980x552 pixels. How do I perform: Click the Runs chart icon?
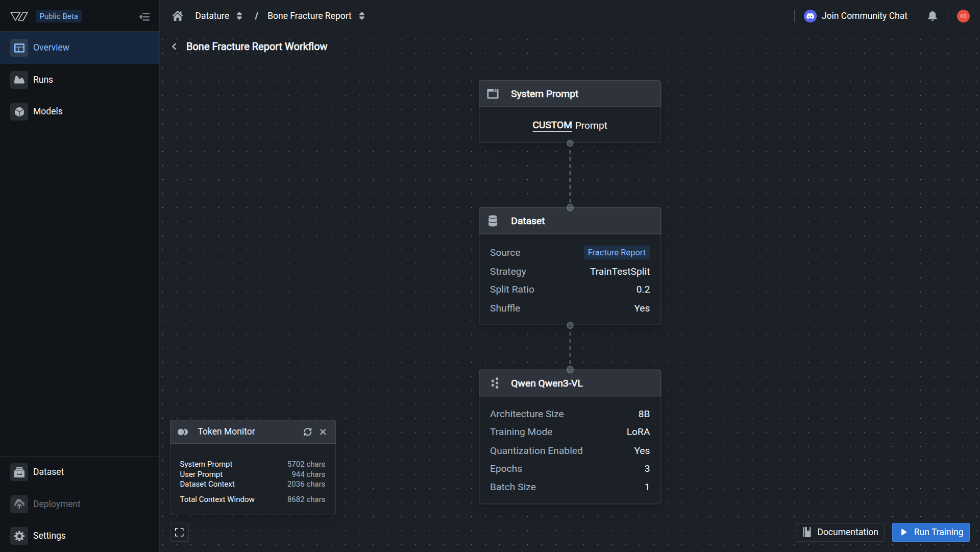(x=19, y=80)
